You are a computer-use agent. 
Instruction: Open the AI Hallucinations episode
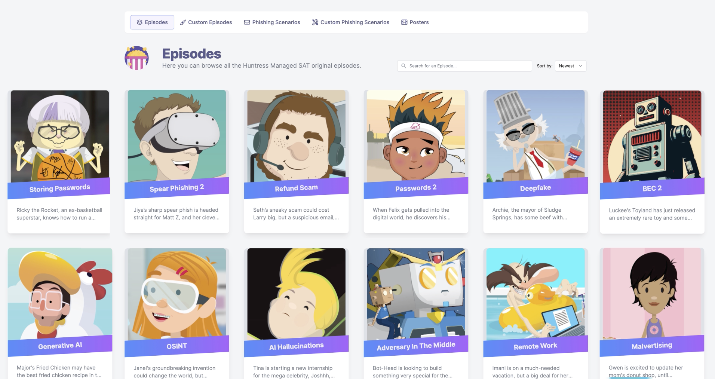pyautogui.click(x=296, y=313)
